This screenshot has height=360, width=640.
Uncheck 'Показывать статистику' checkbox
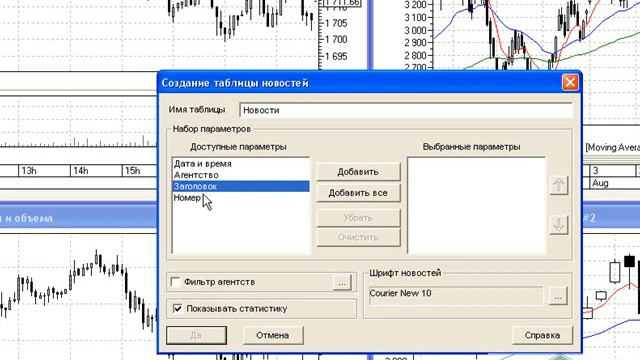click(x=178, y=309)
